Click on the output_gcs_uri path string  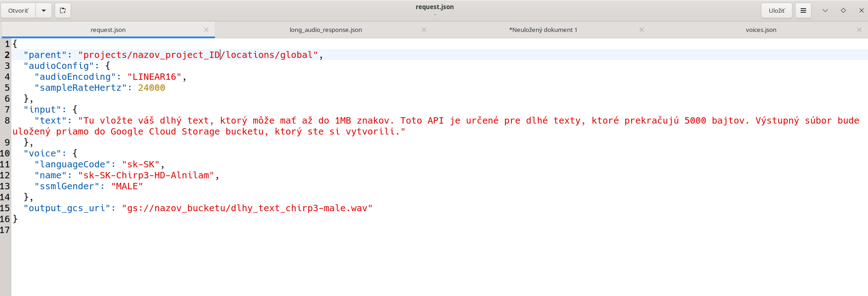click(247, 208)
